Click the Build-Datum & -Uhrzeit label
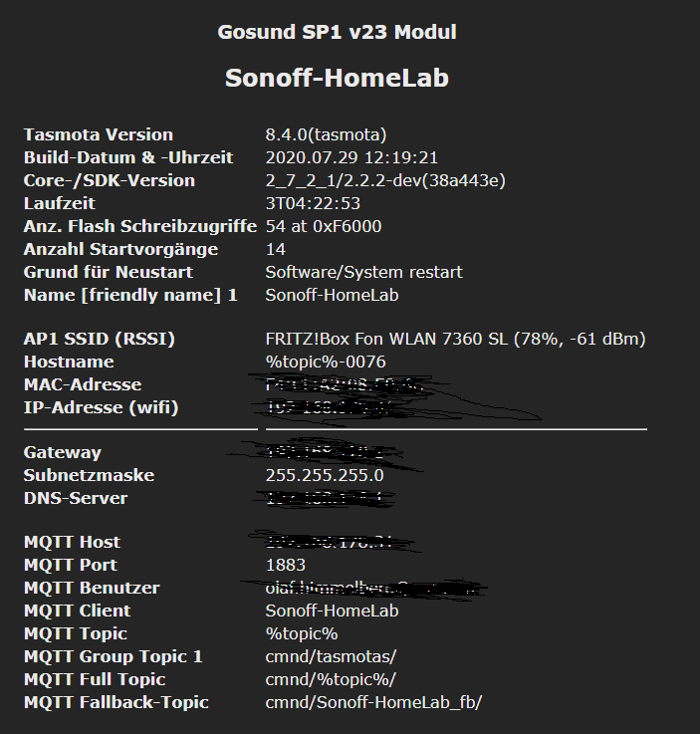Image resolution: width=700 pixels, height=734 pixels. click(128, 157)
